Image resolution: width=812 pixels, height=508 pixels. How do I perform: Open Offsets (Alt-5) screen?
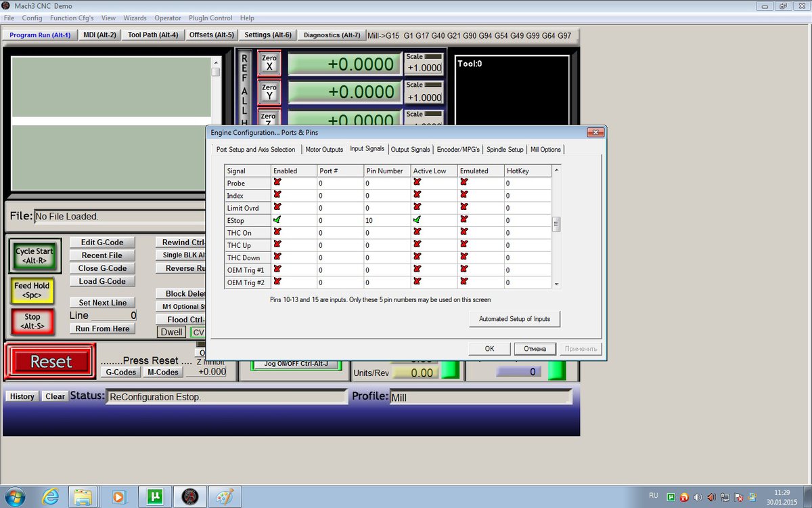[x=211, y=35]
